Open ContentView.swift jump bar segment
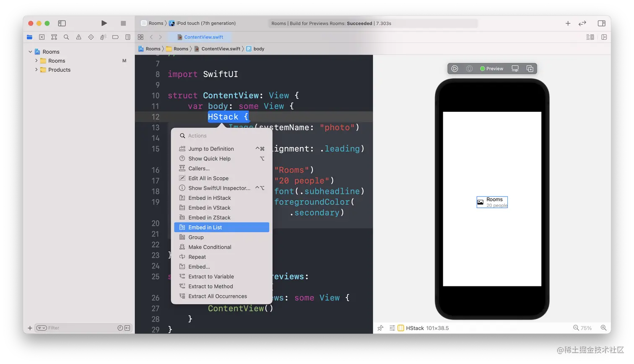 (217, 49)
